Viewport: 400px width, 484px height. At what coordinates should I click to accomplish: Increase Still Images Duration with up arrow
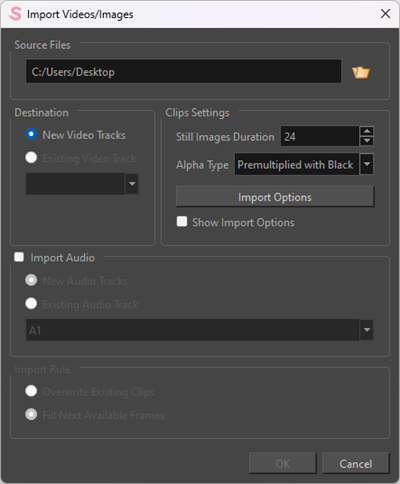[367, 131]
